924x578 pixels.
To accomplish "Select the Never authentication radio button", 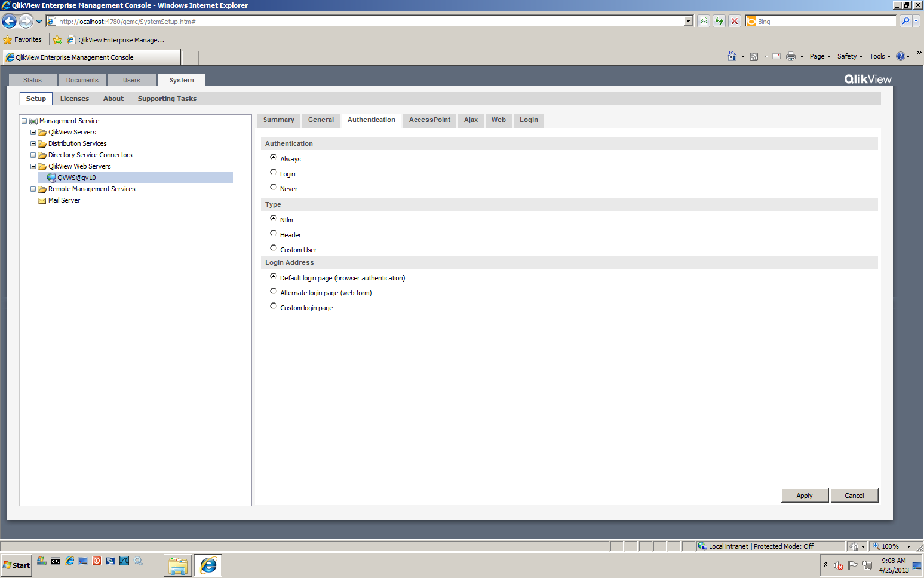I will pos(274,188).
